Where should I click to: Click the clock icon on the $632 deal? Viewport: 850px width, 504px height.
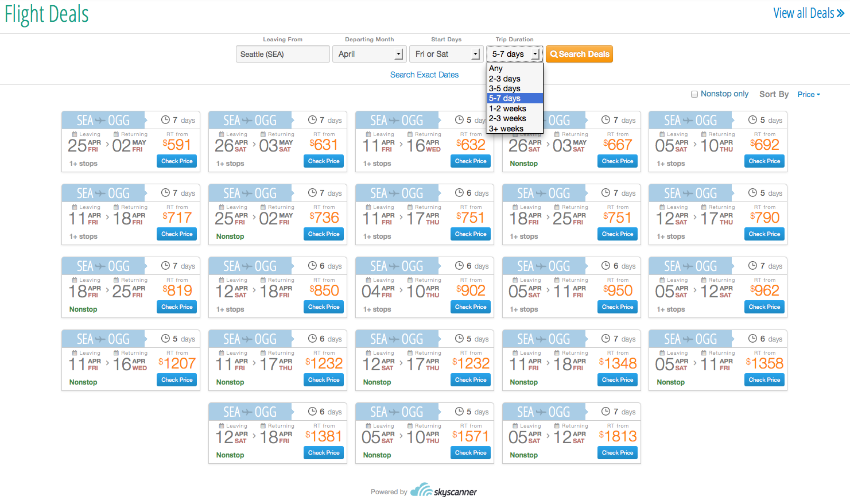[x=459, y=120]
